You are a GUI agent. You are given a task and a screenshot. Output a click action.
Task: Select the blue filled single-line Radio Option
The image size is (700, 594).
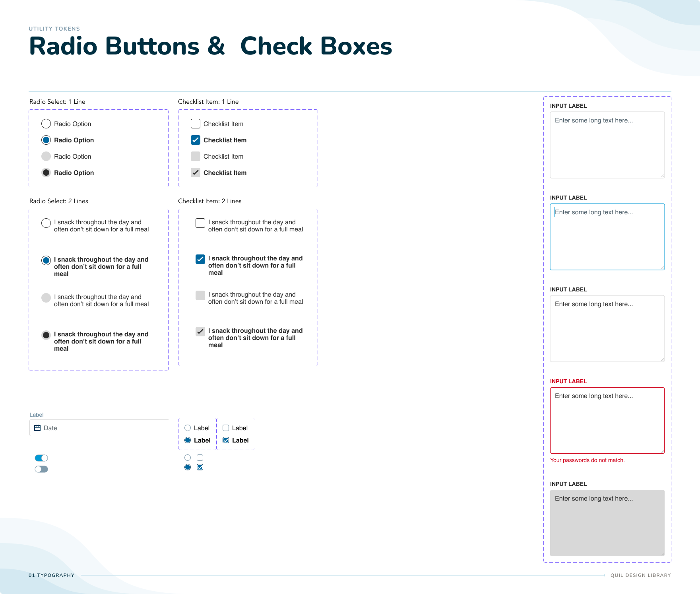[46, 140]
